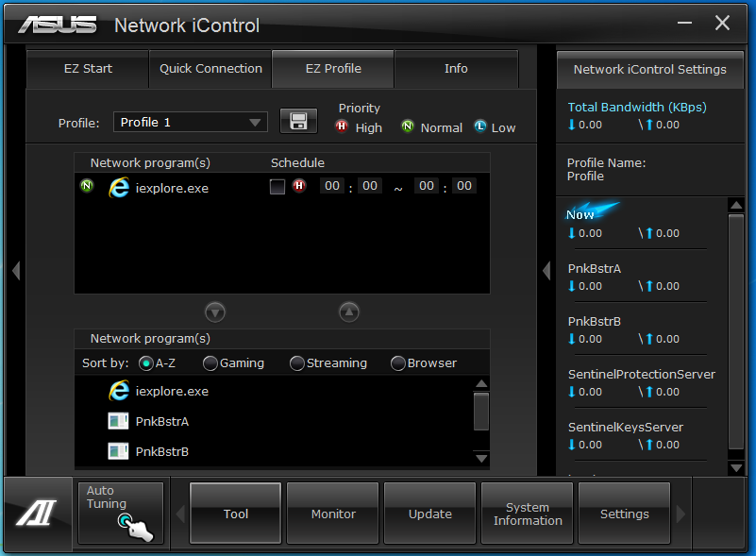This screenshot has width=756, height=556.
Task: Sort programs by Gaming
Action: (x=210, y=363)
